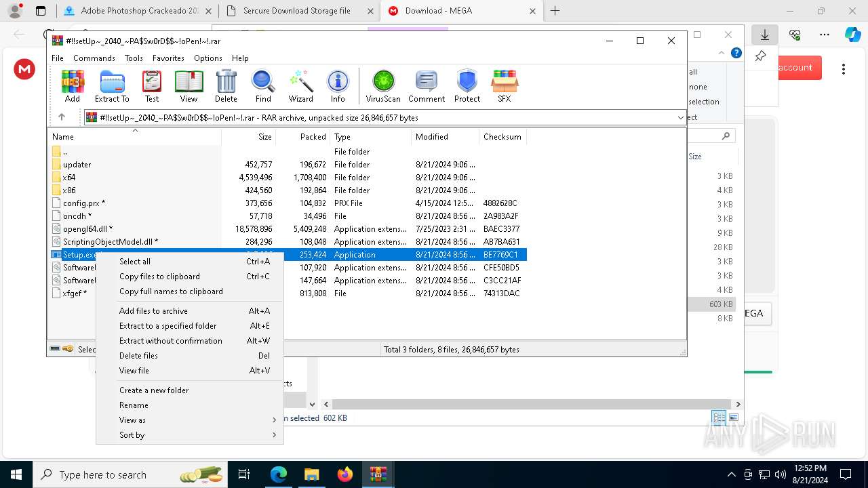Click the taskbar search box
Image resolution: width=868 pixels, height=488 pixels.
click(x=129, y=474)
